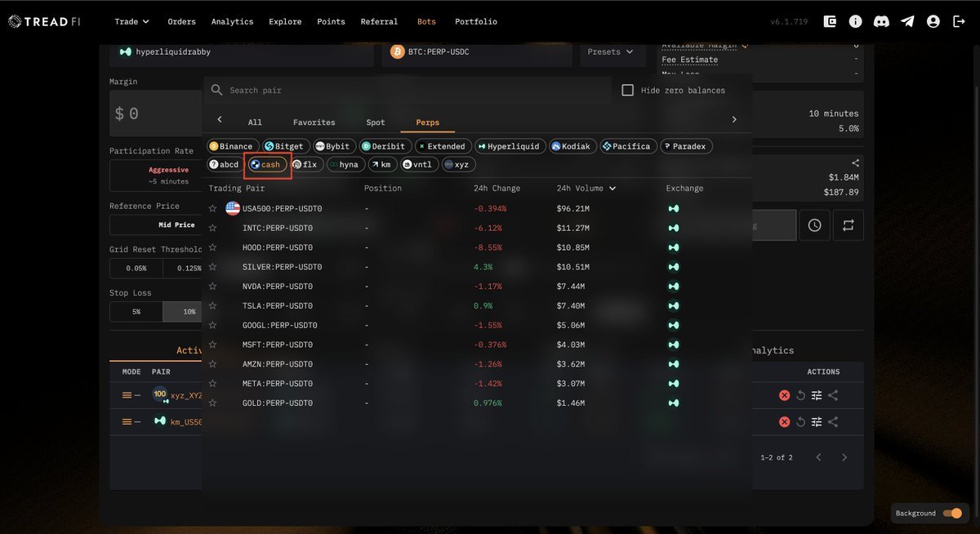Filter by Paradex exchange chip

click(686, 146)
